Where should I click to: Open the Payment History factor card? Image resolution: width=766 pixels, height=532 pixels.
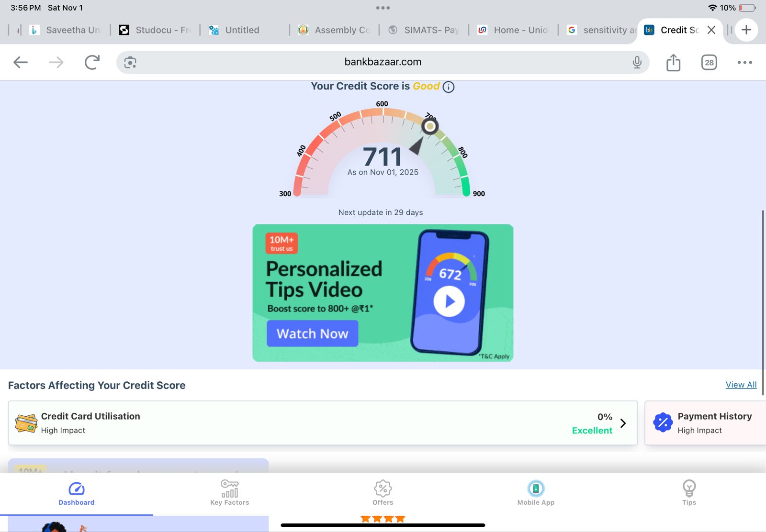click(705, 423)
